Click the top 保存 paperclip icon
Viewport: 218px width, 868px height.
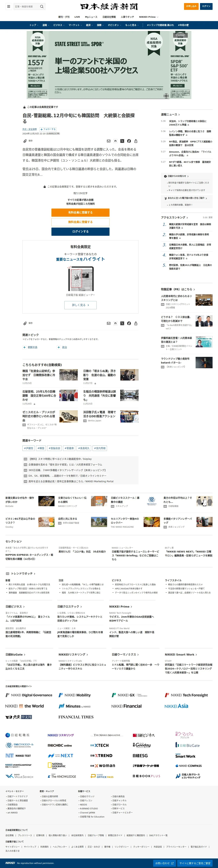pos(25,141)
